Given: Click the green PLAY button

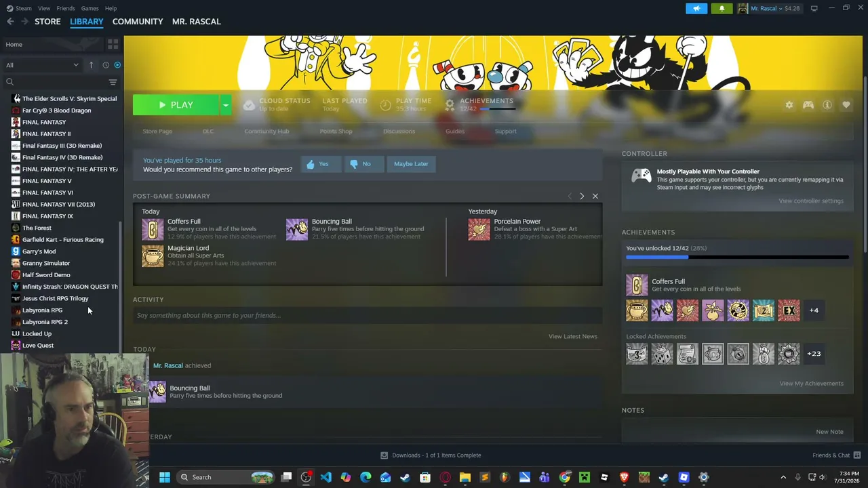Looking at the screenshot, I should point(176,105).
